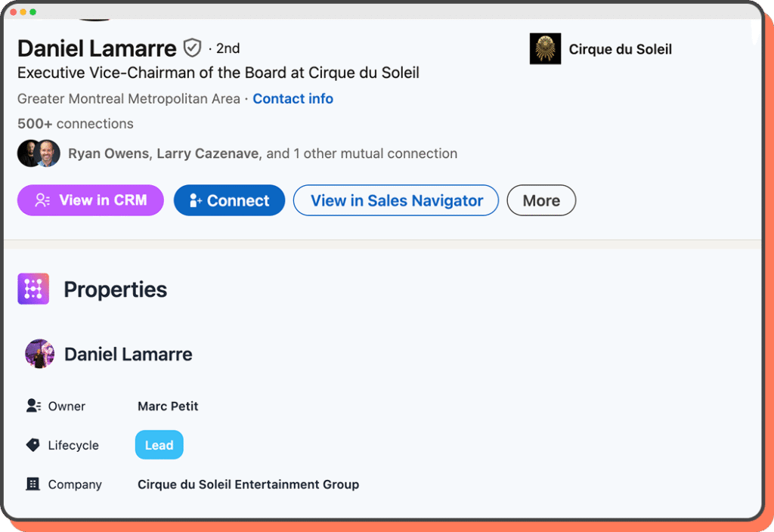Viewport: 774px width, 532px height.
Task: Click the Company building icon
Action: [33, 484]
